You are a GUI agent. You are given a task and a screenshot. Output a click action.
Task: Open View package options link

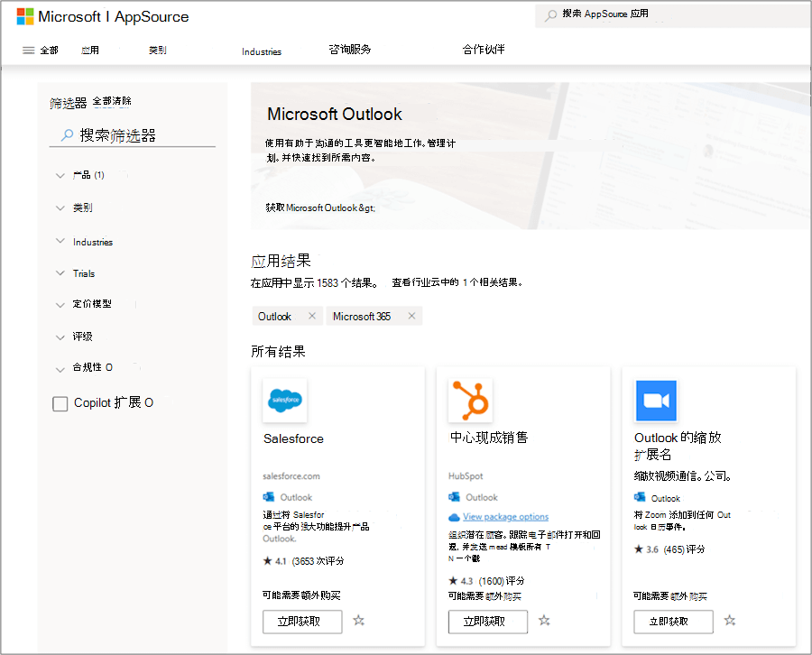505,517
